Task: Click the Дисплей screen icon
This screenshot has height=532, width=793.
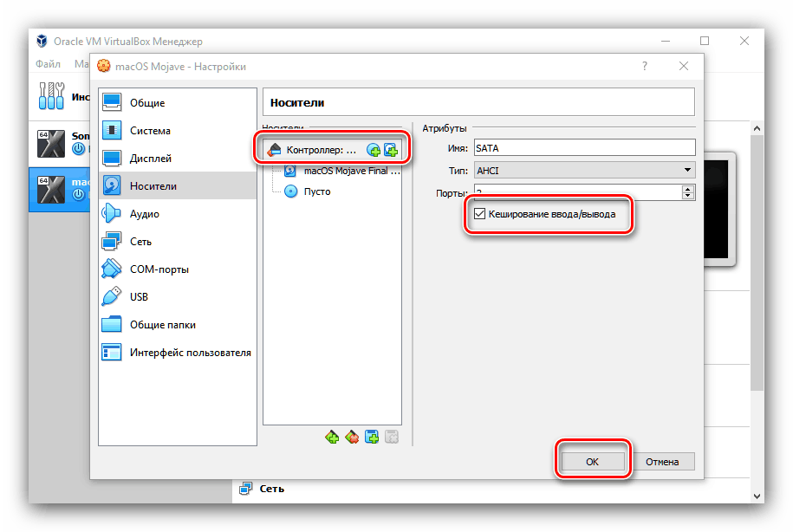Action: (x=112, y=158)
